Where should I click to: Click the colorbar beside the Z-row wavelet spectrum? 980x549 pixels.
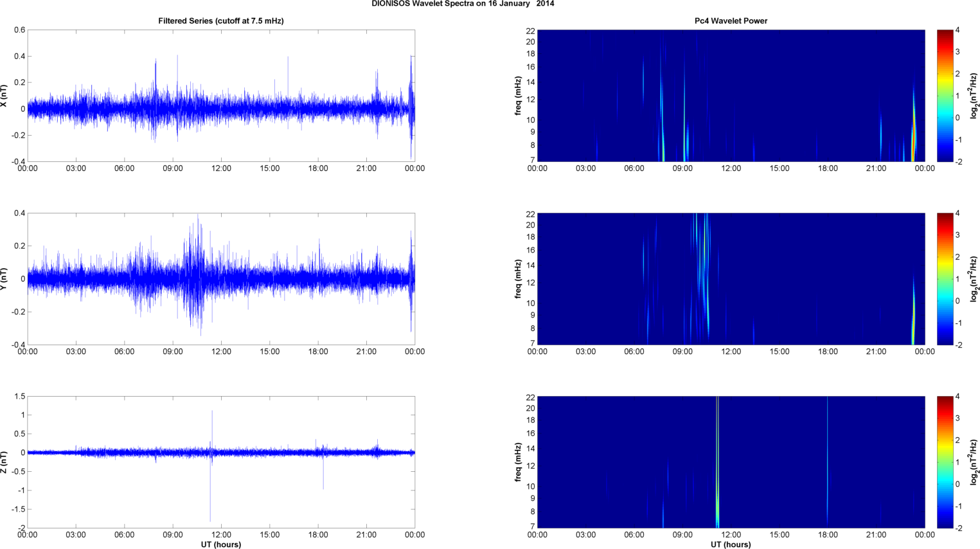tap(945, 462)
